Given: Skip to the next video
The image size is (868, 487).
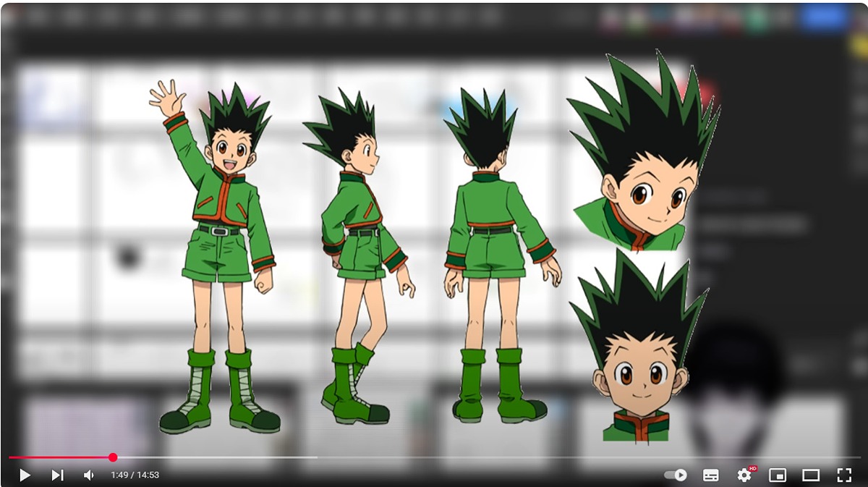Looking at the screenshot, I should tap(57, 475).
